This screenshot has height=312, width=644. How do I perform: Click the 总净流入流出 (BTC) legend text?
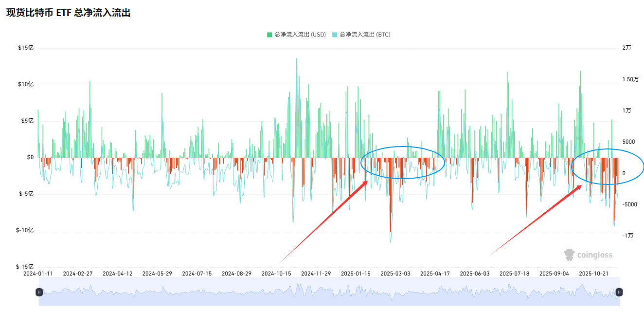(x=365, y=35)
